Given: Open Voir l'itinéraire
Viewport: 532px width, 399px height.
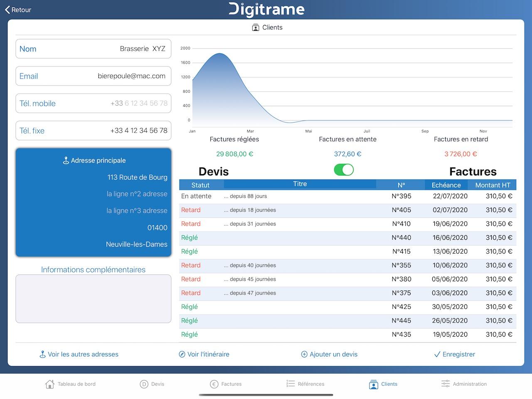Looking at the screenshot, I should 204,355.
